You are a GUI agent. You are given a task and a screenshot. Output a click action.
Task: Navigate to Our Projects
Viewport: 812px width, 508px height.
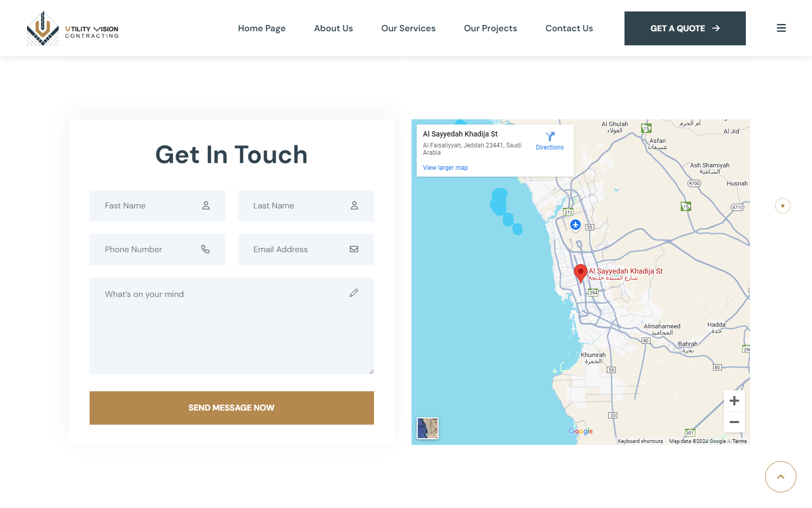(x=490, y=28)
